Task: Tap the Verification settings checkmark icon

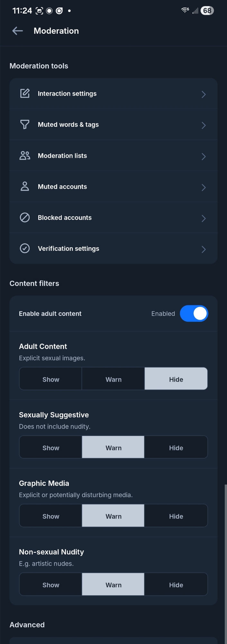Action: pos(25,249)
